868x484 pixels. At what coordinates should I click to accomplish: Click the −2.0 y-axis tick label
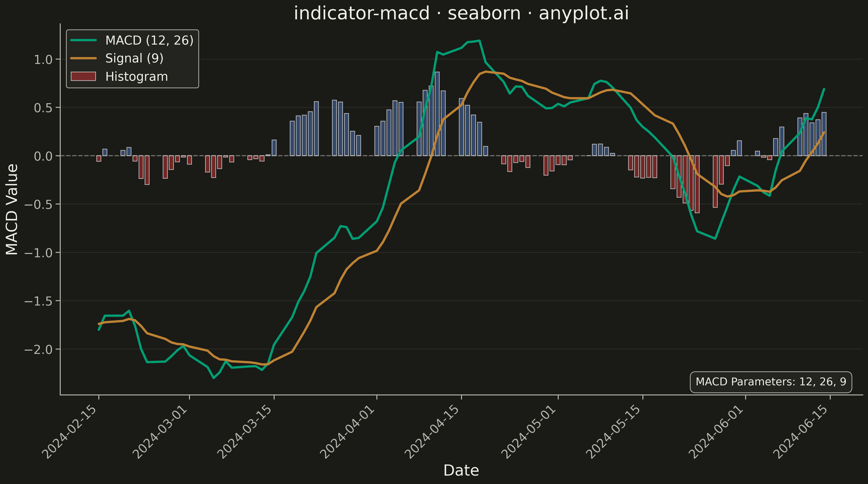click(x=38, y=349)
